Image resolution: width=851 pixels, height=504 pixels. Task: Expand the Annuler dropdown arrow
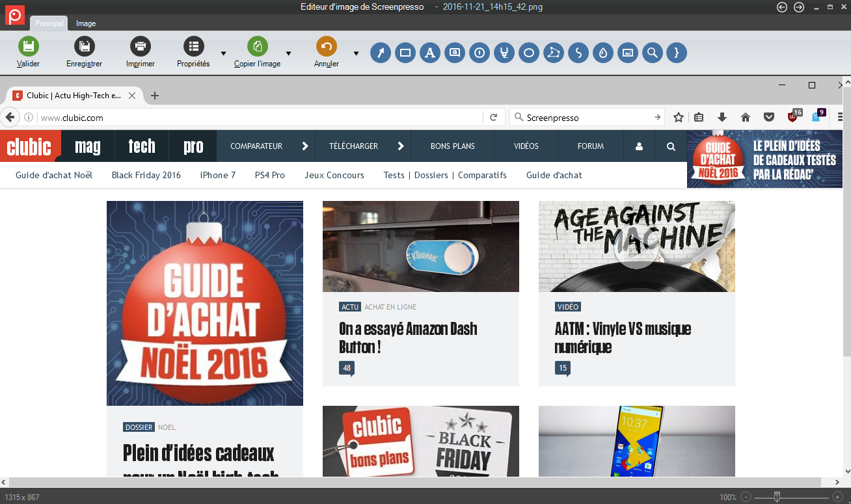356,53
